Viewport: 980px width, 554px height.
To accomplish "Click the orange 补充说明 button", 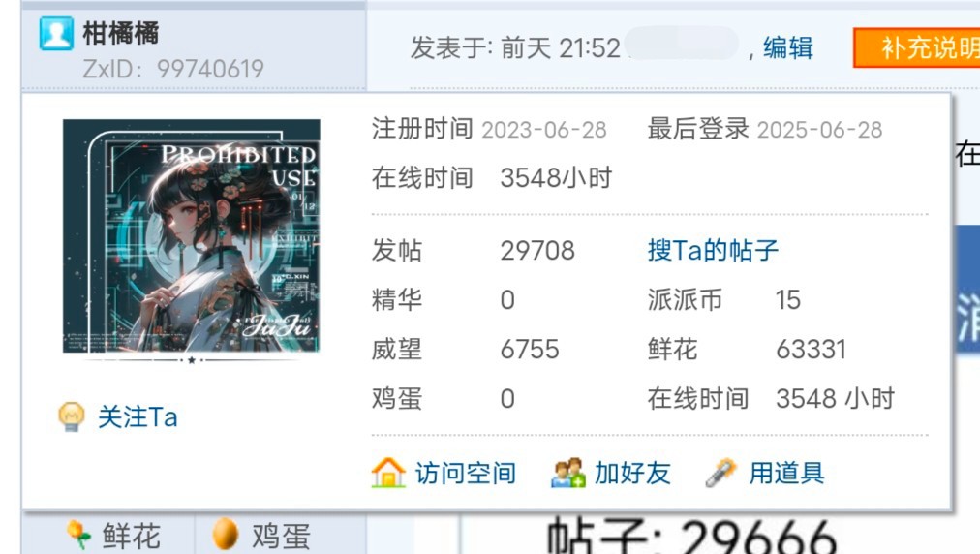I will point(917,47).
